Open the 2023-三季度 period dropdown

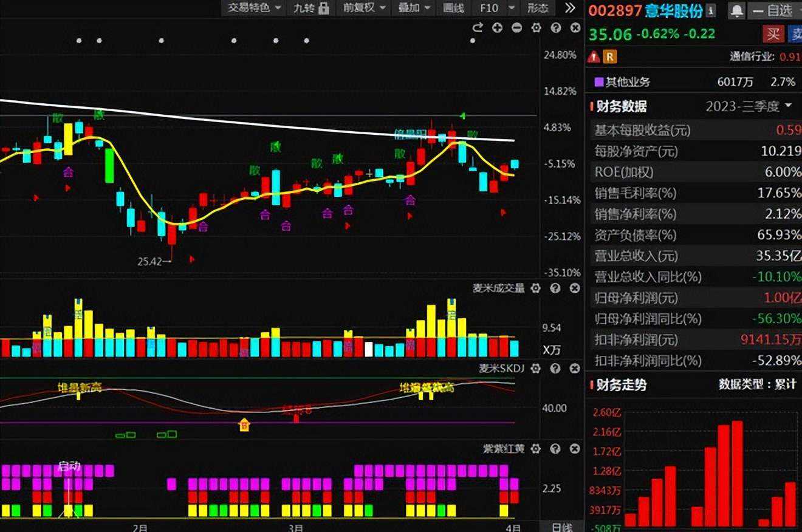click(749, 106)
